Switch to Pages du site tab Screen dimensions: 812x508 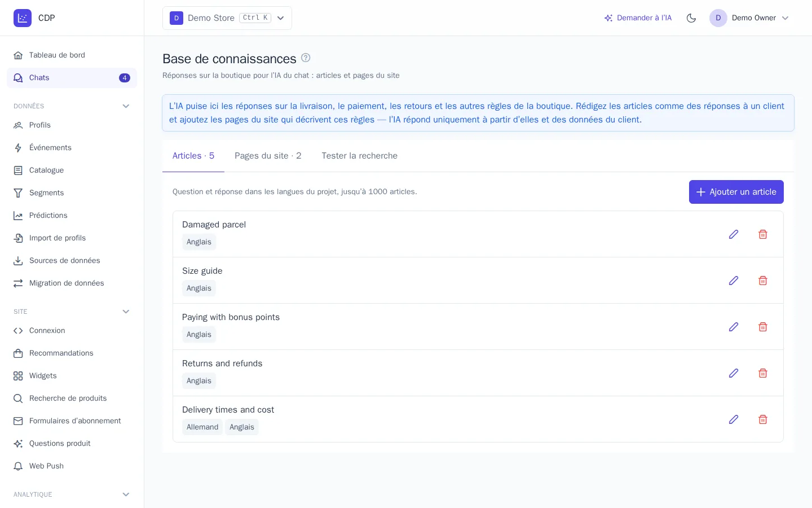[x=268, y=156]
